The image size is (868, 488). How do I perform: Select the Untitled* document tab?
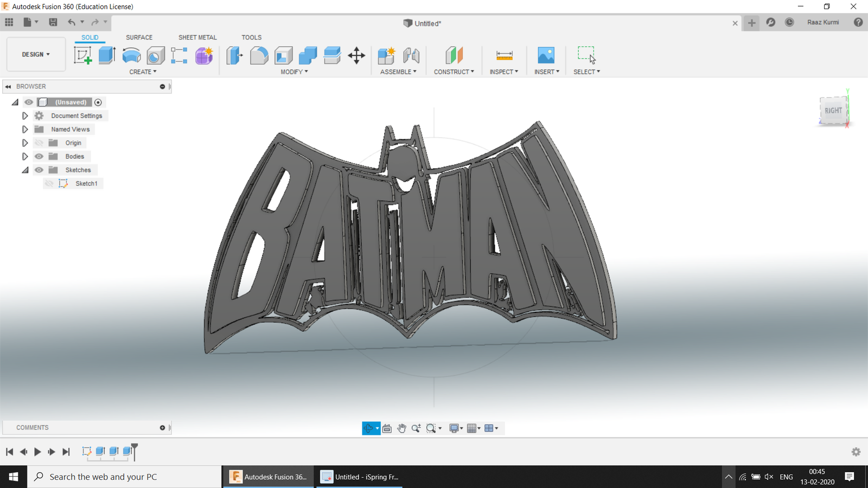(x=423, y=23)
